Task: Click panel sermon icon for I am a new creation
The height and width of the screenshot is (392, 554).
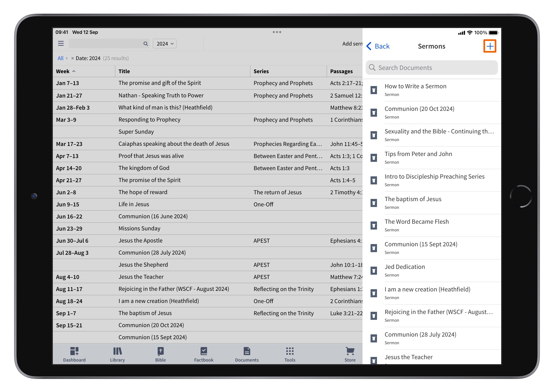Action: tap(374, 293)
